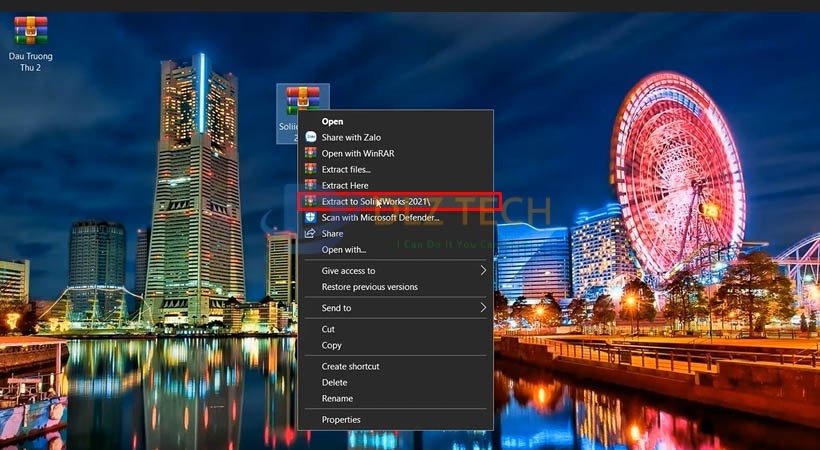Screen dimensions: 820x450
Task: Select the Share menu entry
Action: (332, 234)
